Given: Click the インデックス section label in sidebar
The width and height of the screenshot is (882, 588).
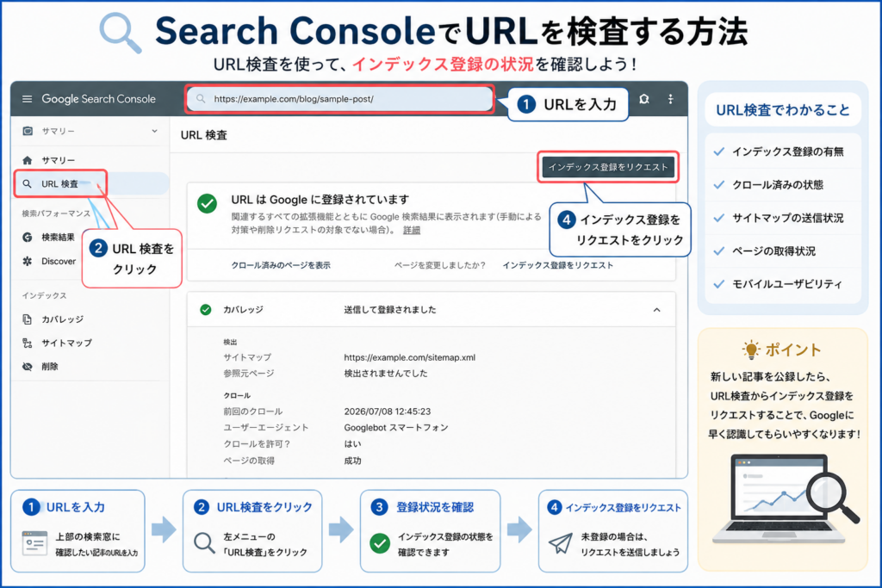Looking at the screenshot, I should click(44, 295).
